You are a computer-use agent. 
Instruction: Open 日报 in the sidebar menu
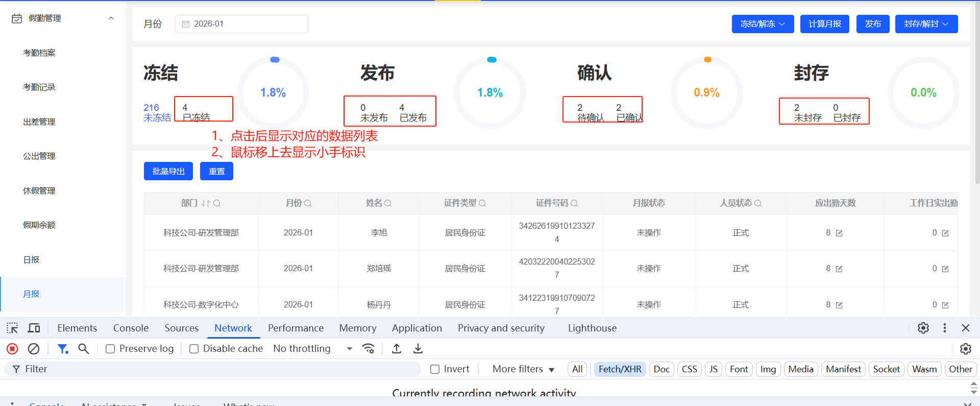(31, 259)
